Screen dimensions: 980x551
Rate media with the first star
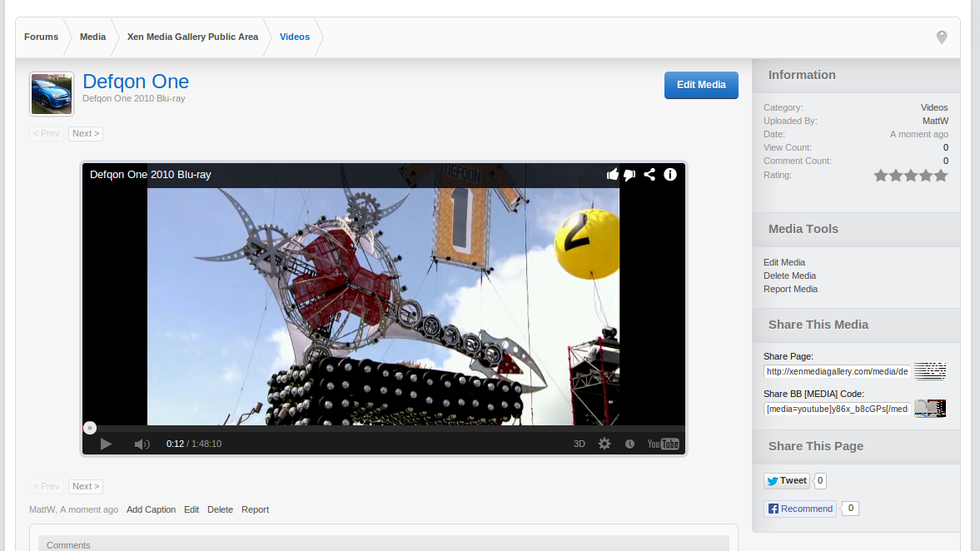point(881,176)
